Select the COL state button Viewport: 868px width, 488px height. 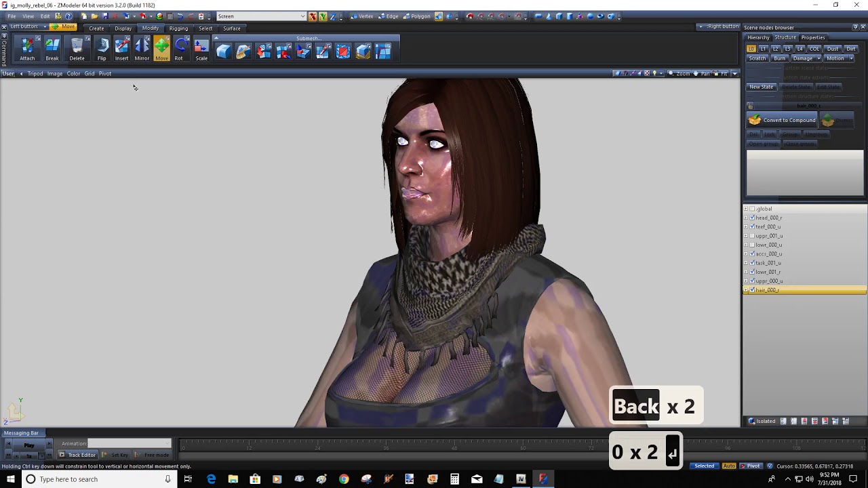tap(814, 49)
